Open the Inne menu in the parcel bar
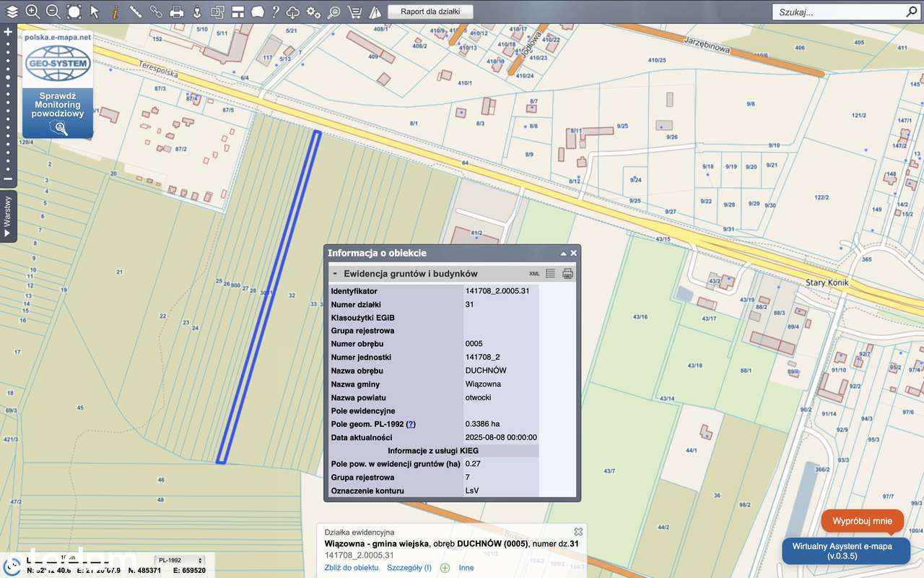The height and width of the screenshot is (578, 924). tap(466, 568)
